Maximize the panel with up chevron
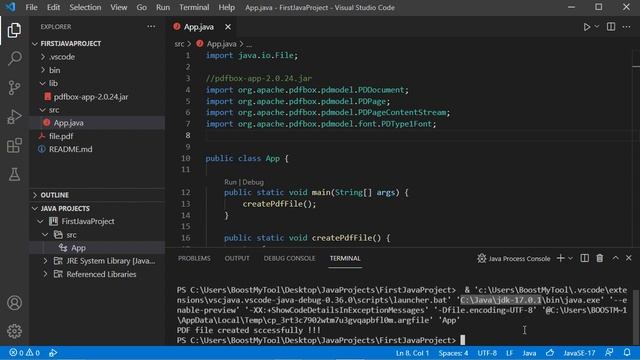This screenshot has height=360, width=640. click(615, 258)
